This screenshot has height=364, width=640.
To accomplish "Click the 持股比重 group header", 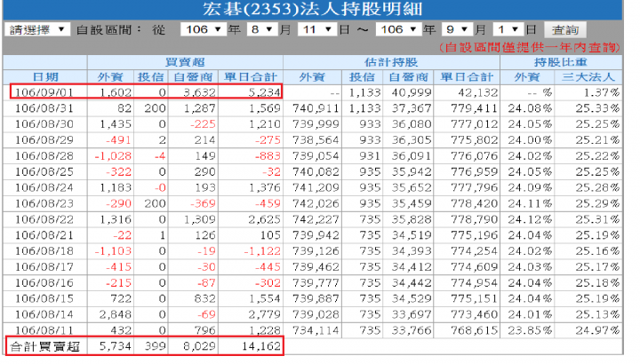I will click(x=561, y=62).
